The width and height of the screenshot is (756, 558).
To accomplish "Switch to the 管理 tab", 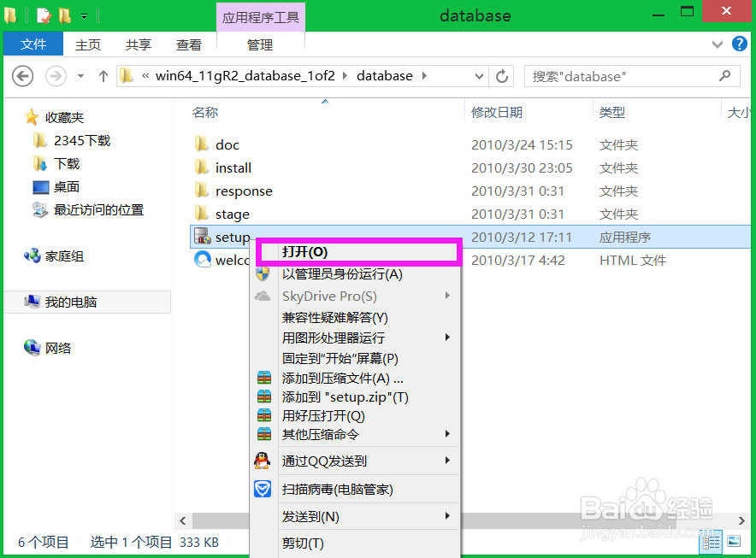I will coord(260,44).
